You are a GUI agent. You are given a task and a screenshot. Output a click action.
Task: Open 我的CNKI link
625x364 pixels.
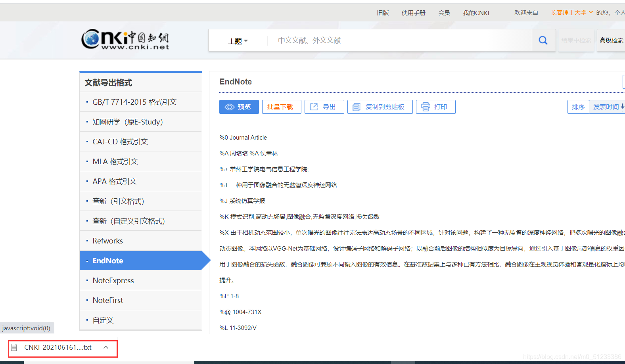tap(476, 13)
